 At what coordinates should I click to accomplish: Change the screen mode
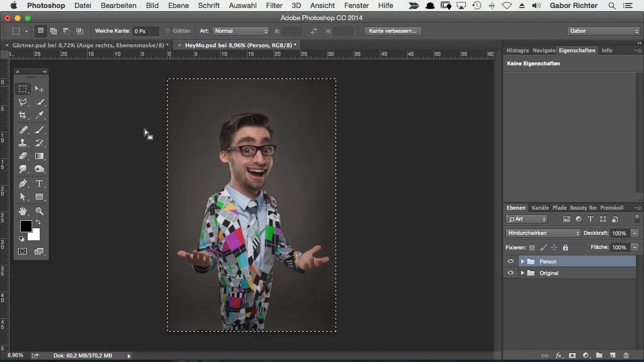(39, 251)
